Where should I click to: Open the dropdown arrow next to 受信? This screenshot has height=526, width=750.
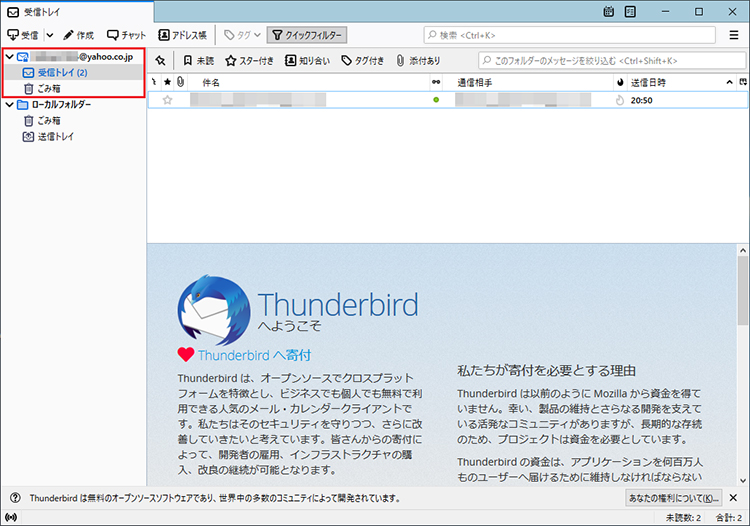[x=50, y=35]
